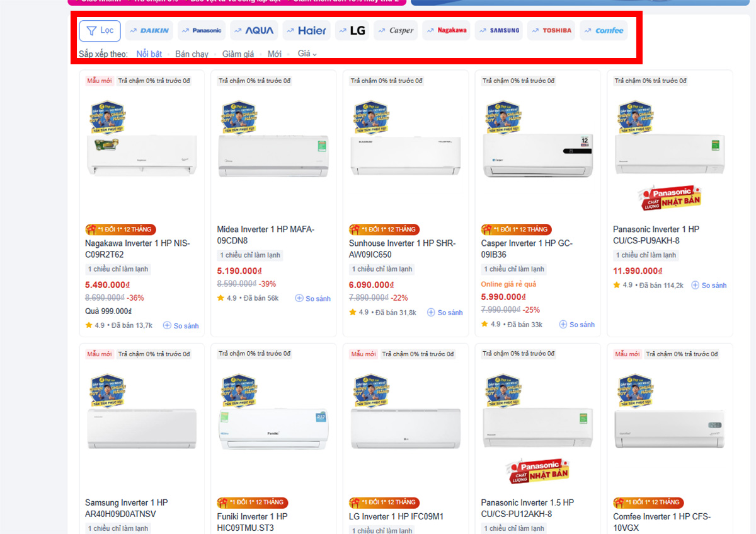
Task: Click Panasonic Inverter 1.5 HP product title
Action: (527, 508)
